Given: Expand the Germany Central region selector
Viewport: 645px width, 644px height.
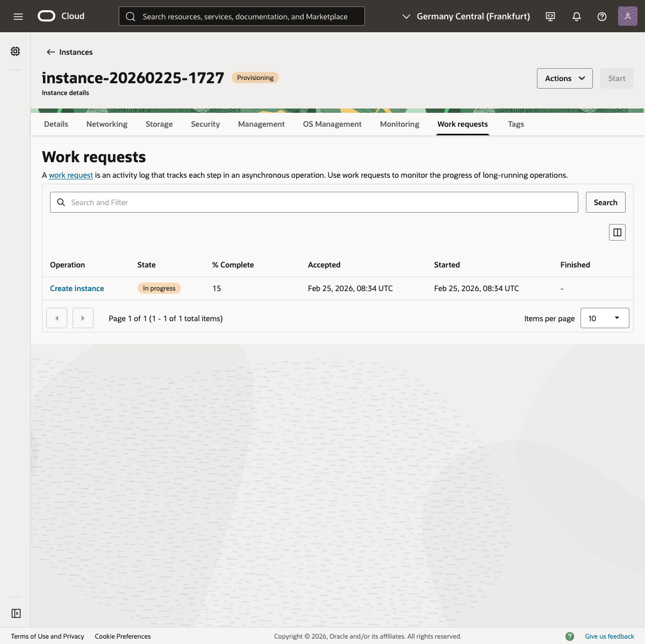Looking at the screenshot, I should coord(466,17).
